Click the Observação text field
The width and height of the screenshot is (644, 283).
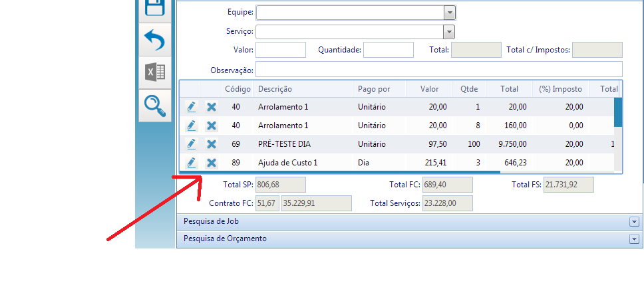coord(439,69)
